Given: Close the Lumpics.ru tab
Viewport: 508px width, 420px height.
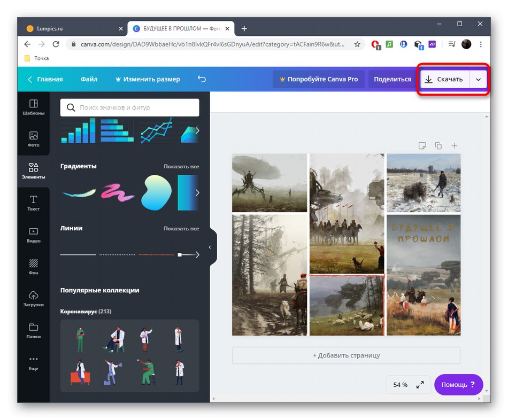Looking at the screenshot, I should 120,28.
